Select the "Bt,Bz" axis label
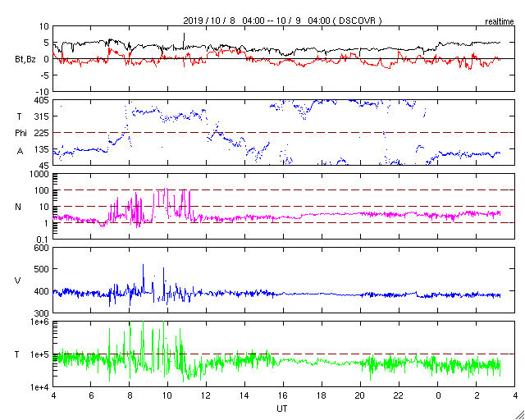 pos(25,60)
